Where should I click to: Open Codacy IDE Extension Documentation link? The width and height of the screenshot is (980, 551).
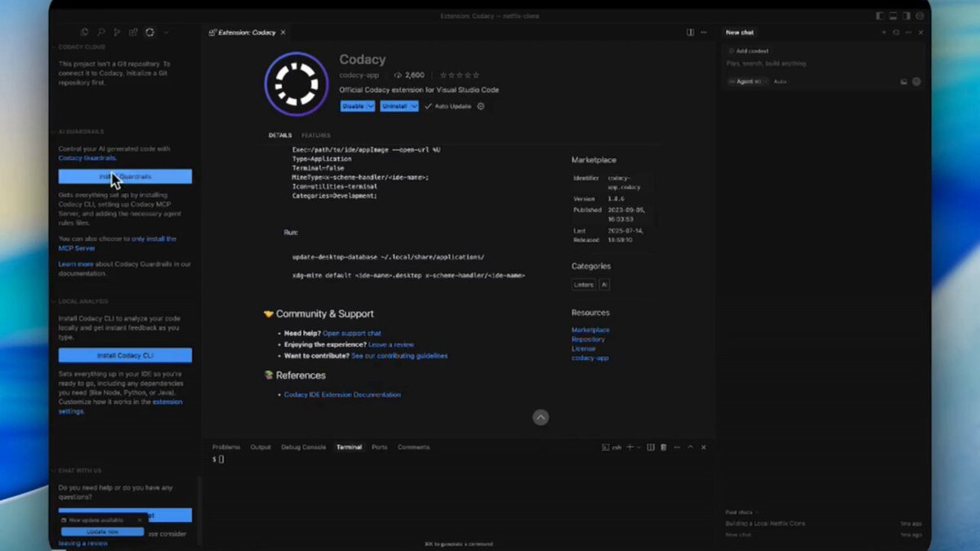click(342, 394)
